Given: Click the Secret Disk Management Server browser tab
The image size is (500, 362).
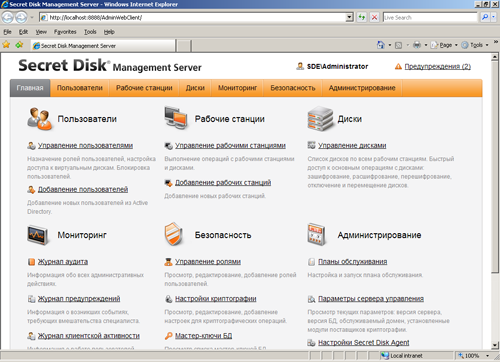Looking at the screenshot, I should [x=103, y=46].
